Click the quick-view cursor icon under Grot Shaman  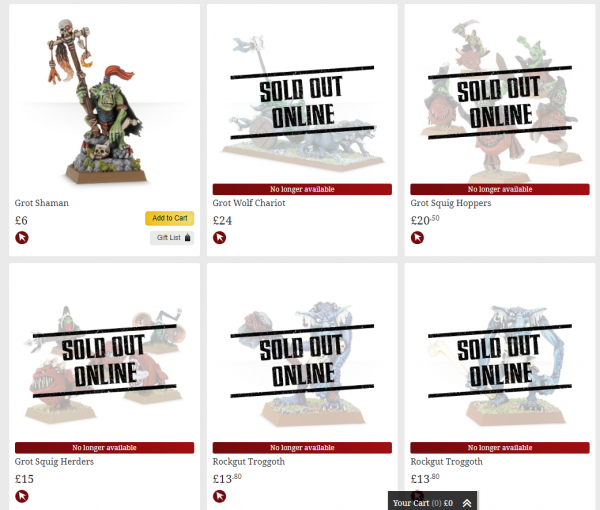point(22,238)
